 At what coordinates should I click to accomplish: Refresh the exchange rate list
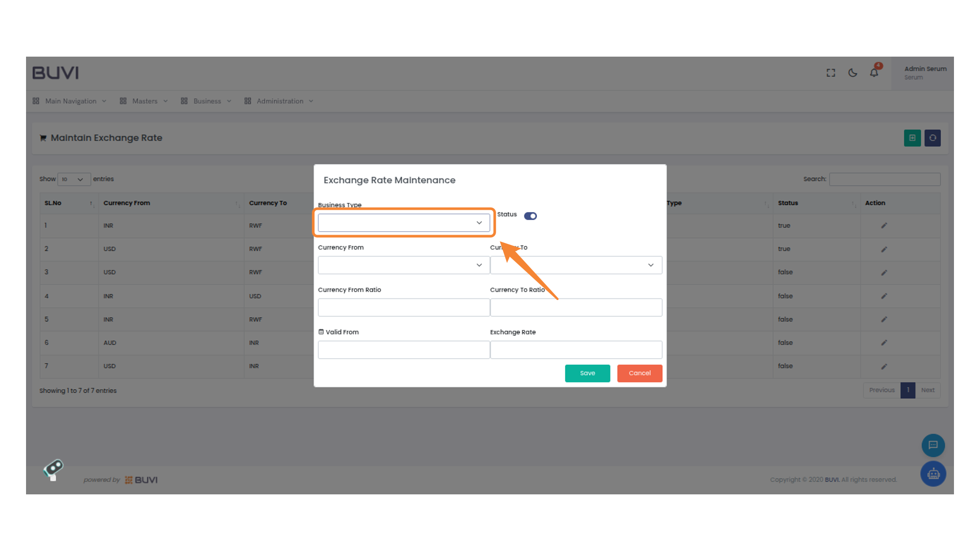933,138
